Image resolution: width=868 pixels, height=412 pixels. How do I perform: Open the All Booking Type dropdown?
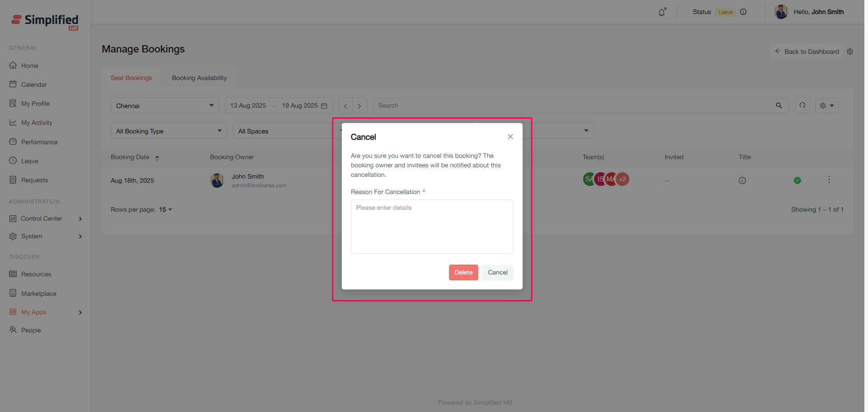(169, 131)
